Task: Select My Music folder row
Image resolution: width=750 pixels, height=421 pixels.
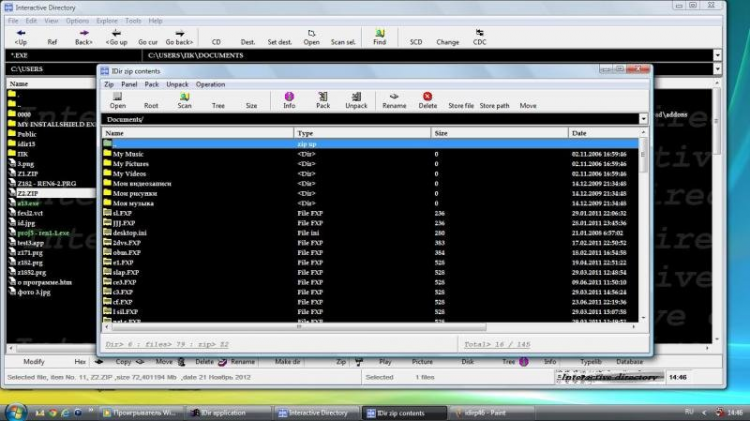Action: 370,154
